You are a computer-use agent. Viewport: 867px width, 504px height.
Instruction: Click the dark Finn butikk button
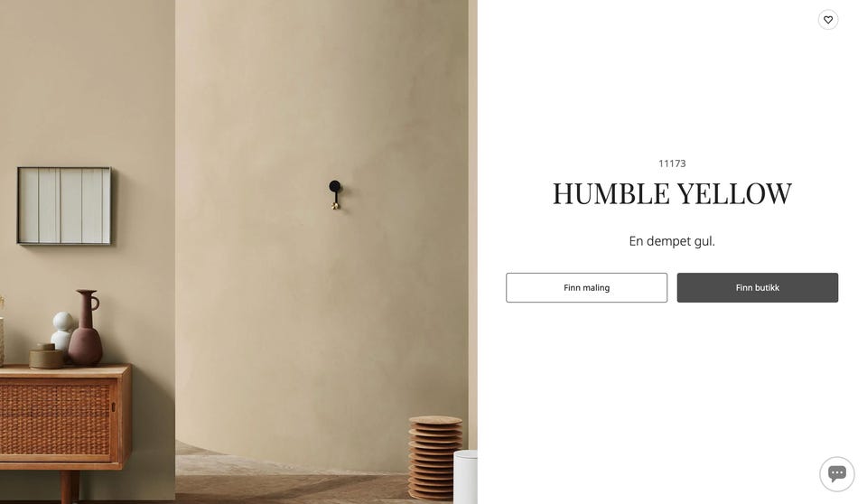(757, 288)
